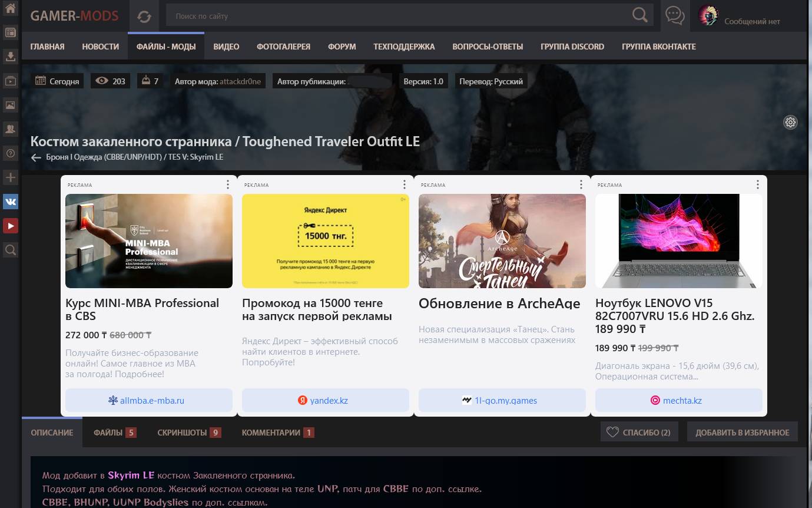Screen dimensions: 812x508
Task: Click the downloads counter icon showing 7
Action: point(145,81)
